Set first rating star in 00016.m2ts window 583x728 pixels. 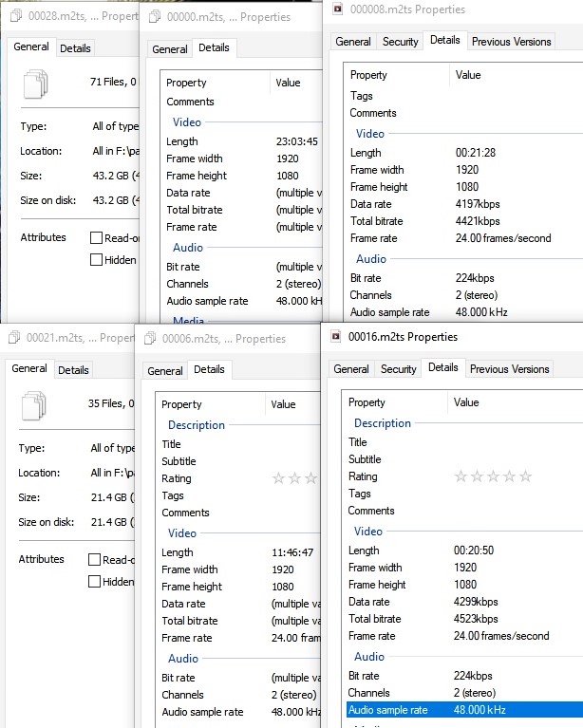[461, 476]
